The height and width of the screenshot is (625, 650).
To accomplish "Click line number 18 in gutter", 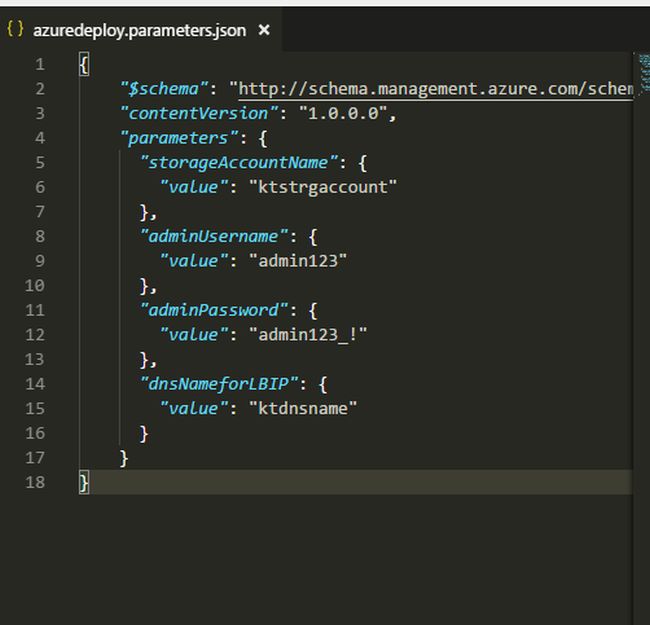I will (35, 482).
